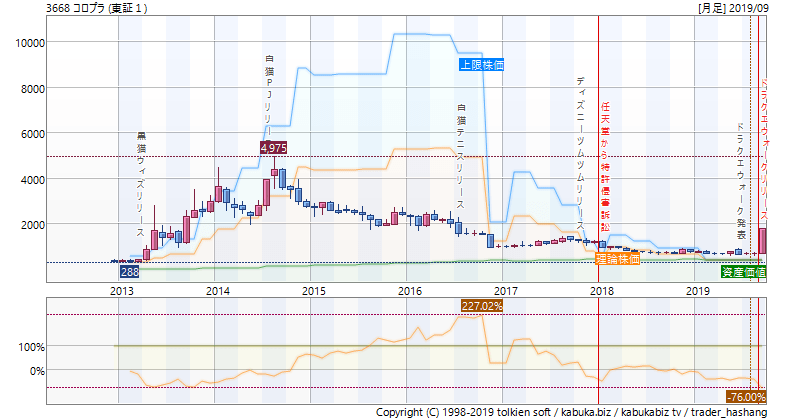Click the 6000 y-axis price label
786x420 pixels.
pyautogui.click(x=33, y=134)
